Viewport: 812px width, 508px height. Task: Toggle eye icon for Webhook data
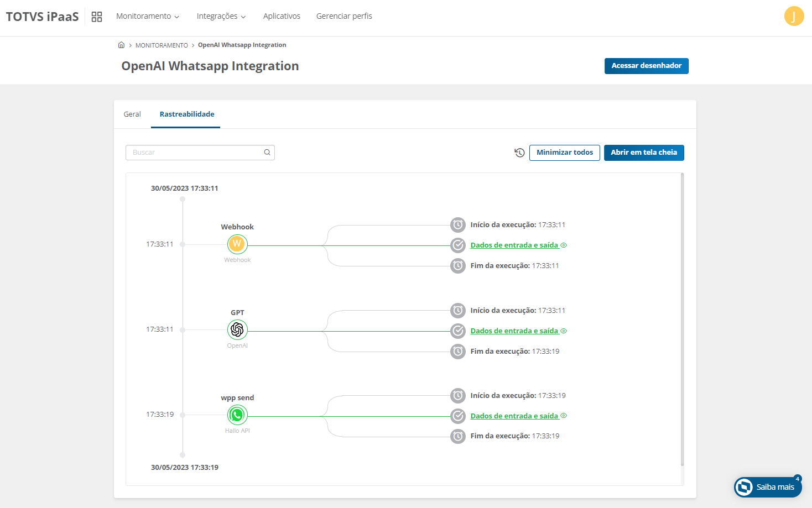click(x=564, y=245)
